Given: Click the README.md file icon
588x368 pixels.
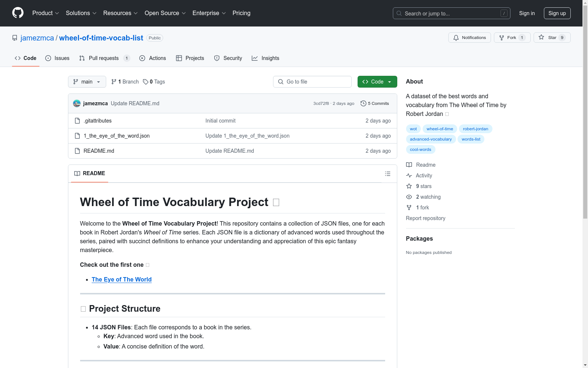Looking at the screenshot, I should pyautogui.click(x=77, y=151).
